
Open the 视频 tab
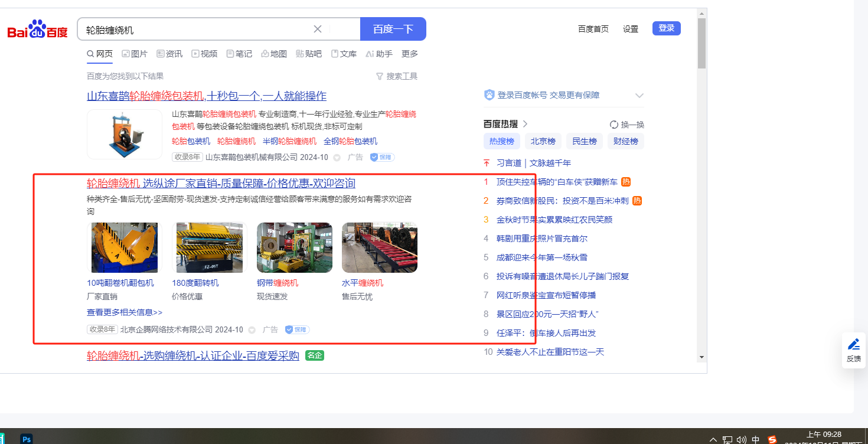click(204, 54)
